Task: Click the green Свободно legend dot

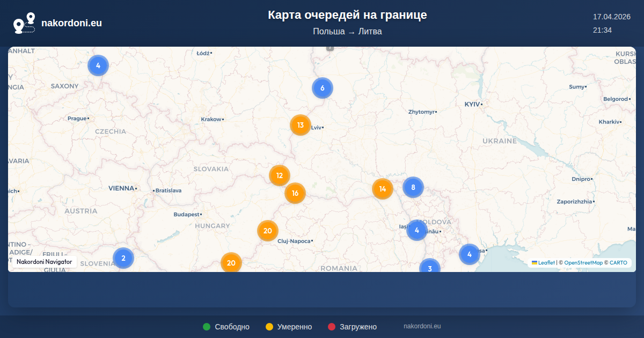Action: click(x=207, y=327)
